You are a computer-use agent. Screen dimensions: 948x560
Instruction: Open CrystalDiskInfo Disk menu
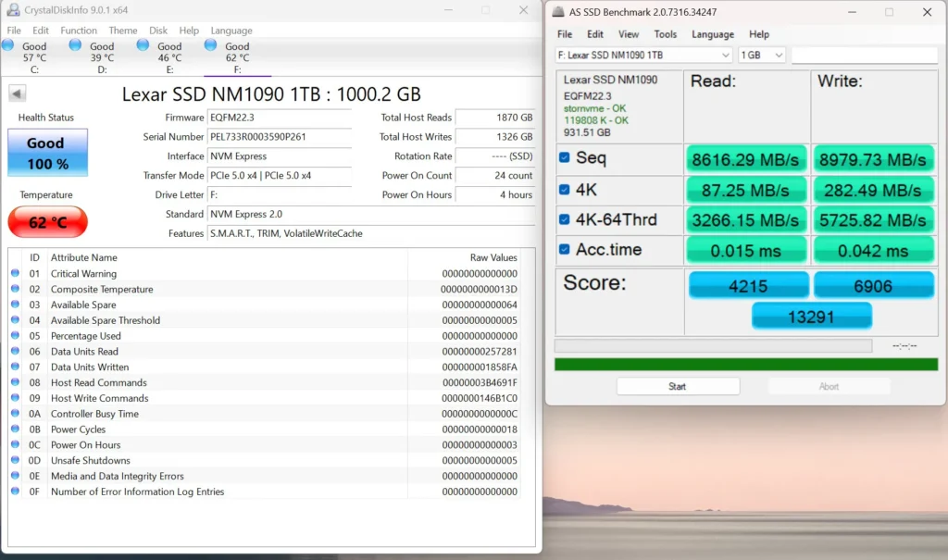click(158, 31)
